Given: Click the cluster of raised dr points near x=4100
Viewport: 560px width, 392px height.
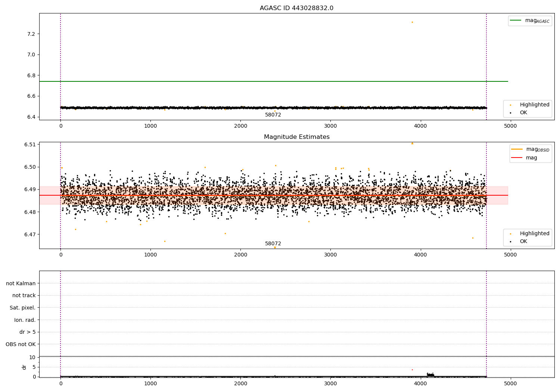Looking at the screenshot, I should point(430,374).
